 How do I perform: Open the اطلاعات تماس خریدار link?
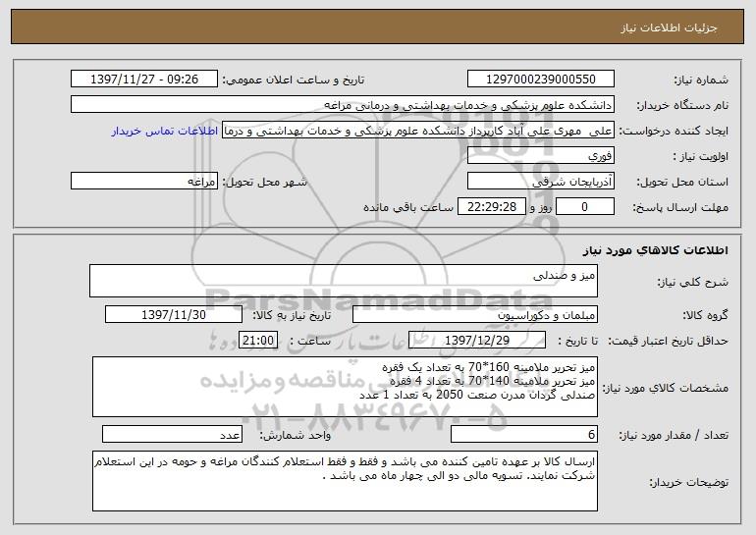164,132
